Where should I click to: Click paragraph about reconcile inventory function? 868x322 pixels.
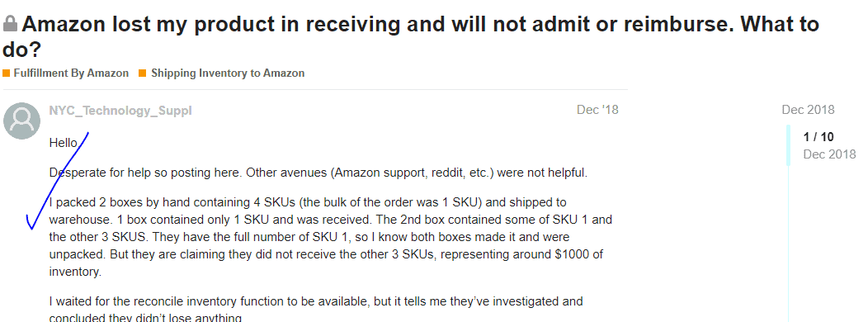[x=315, y=310]
